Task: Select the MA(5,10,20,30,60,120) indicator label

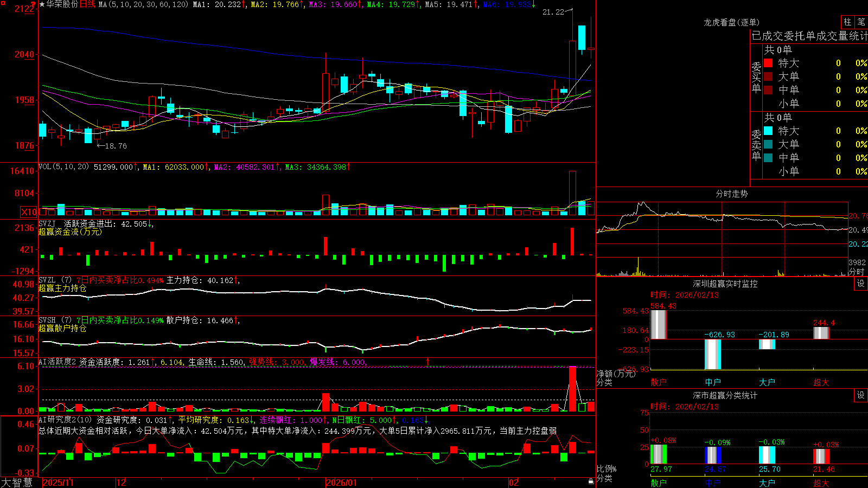Action: 143,4
